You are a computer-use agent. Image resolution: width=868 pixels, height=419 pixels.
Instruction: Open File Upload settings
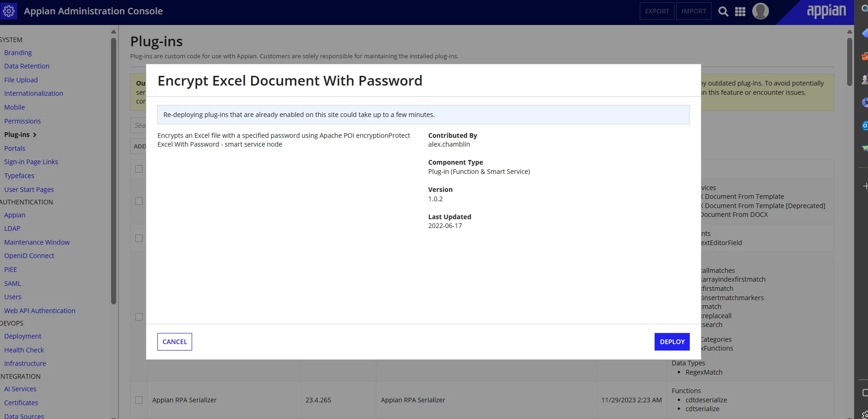21,80
